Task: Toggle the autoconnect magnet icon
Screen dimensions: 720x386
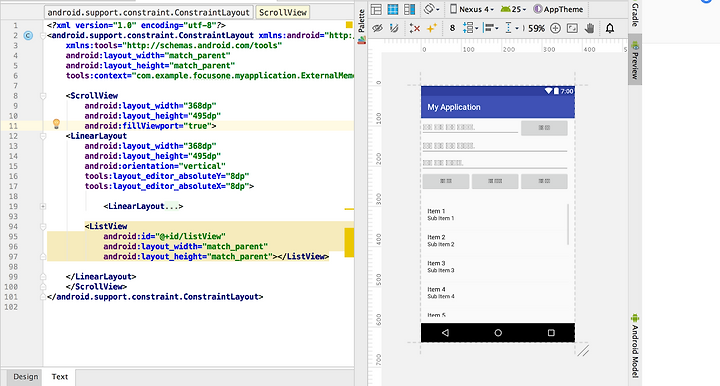Action: (394, 28)
